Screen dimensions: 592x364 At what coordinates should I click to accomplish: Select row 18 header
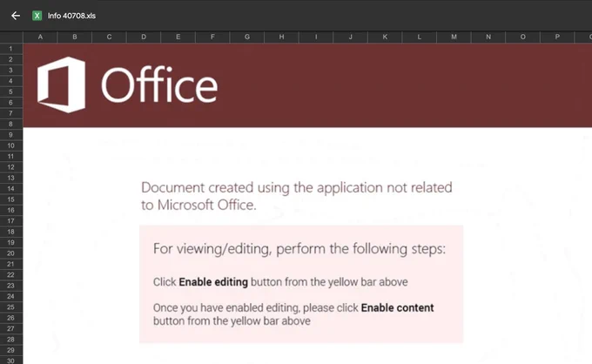click(11, 232)
